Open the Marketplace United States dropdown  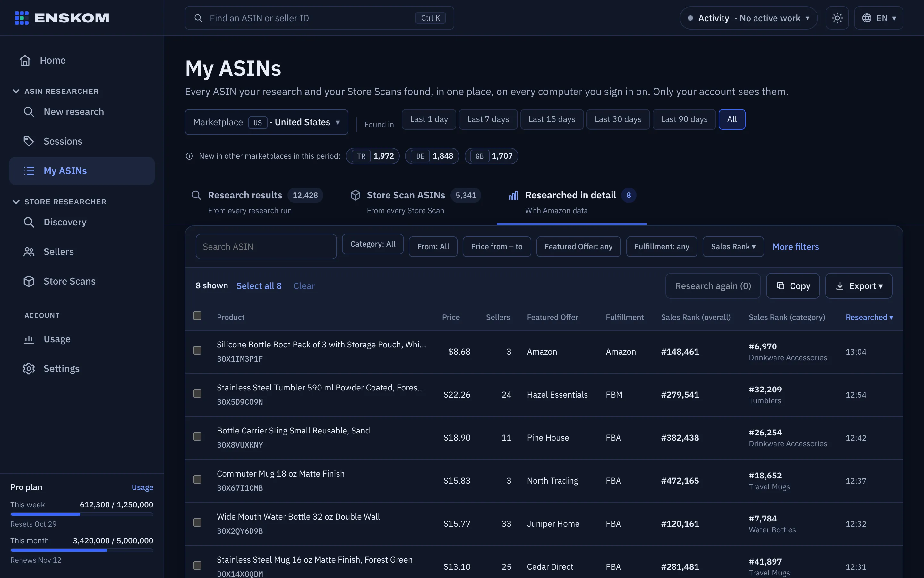coord(267,122)
